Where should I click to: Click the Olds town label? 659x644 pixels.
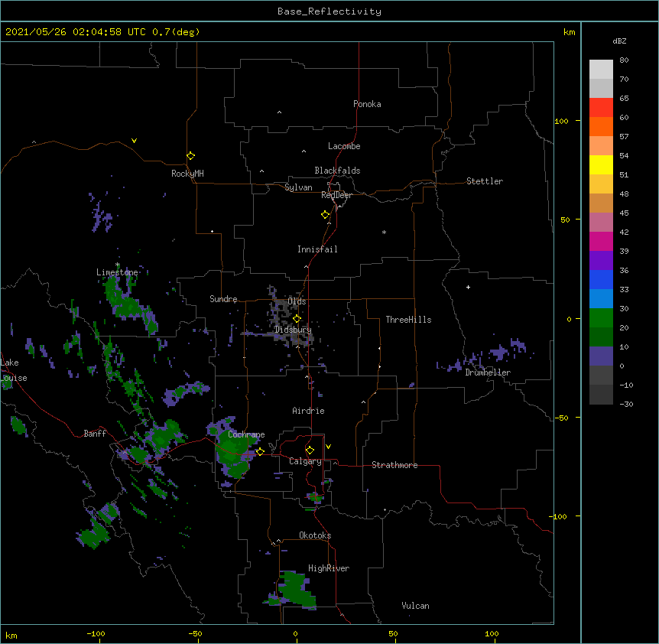pyautogui.click(x=297, y=301)
